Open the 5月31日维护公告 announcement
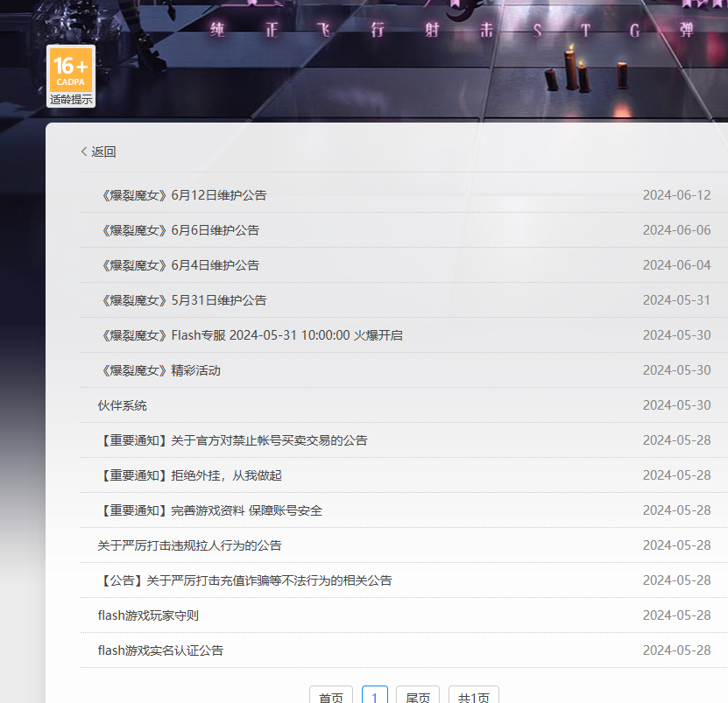This screenshot has height=703, width=728. point(182,300)
